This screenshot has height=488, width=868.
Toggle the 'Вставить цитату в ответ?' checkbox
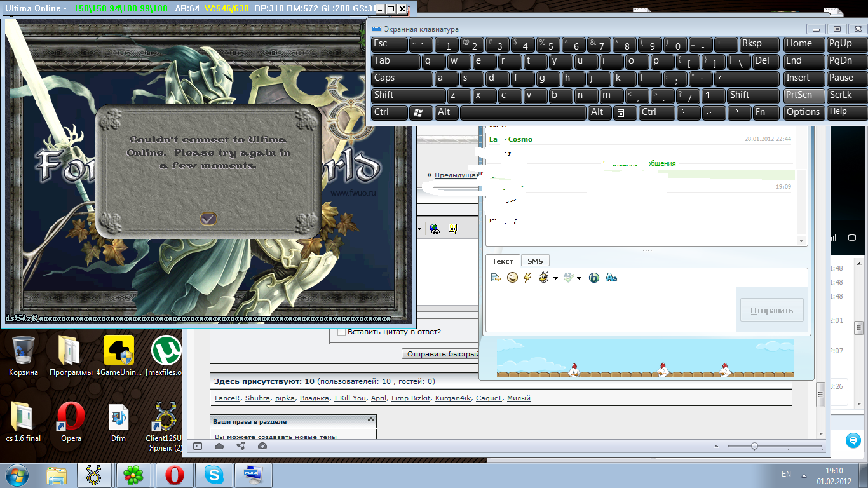(341, 332)
